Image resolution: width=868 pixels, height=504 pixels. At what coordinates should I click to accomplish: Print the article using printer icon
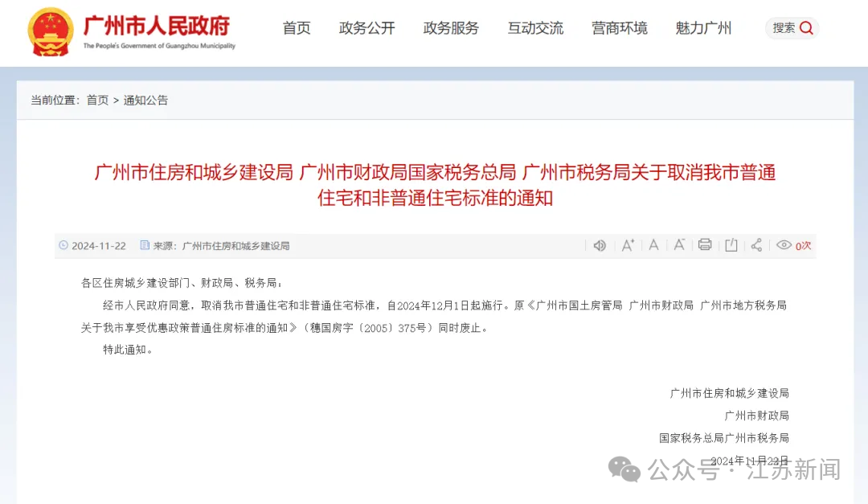pyautogui.click(x=705, y=244)
